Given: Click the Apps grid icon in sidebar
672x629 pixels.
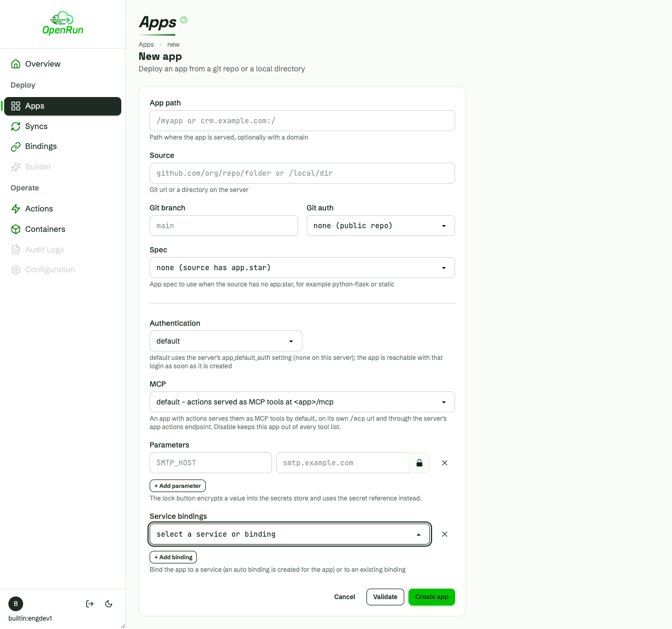Looking at the screenshot, I should [x=16, y=106].
